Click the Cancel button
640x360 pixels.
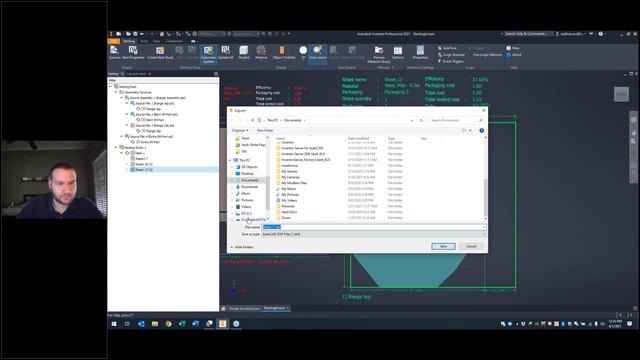(471, 246)
